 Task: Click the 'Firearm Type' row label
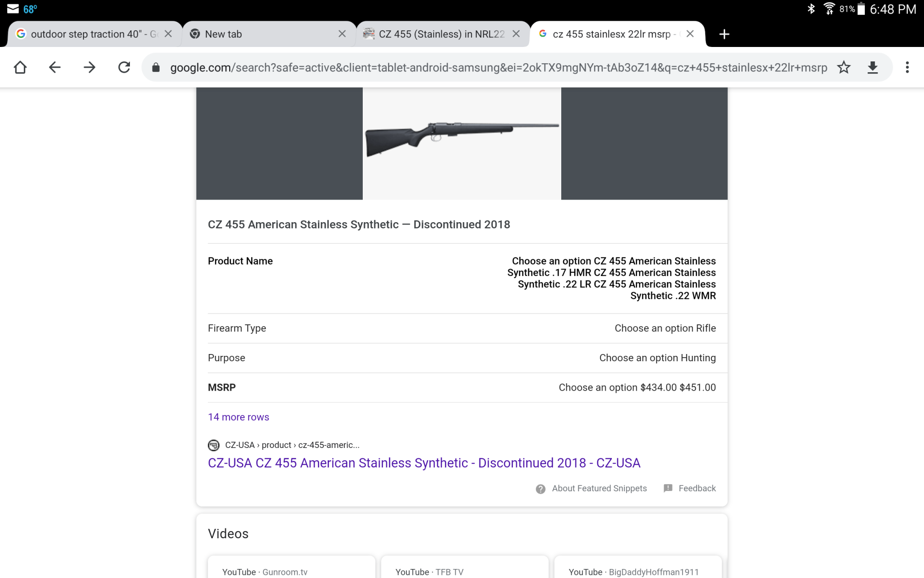tap(237, 328)
